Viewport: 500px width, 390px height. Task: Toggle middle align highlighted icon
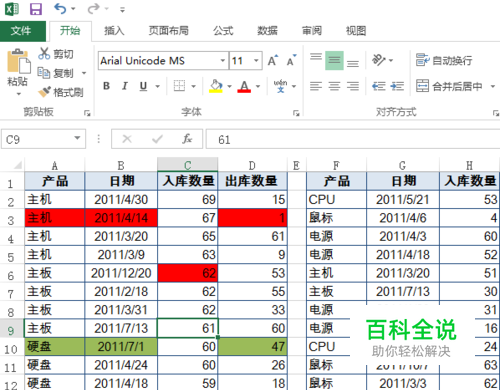pyautogui.click(x=334, y=60)
